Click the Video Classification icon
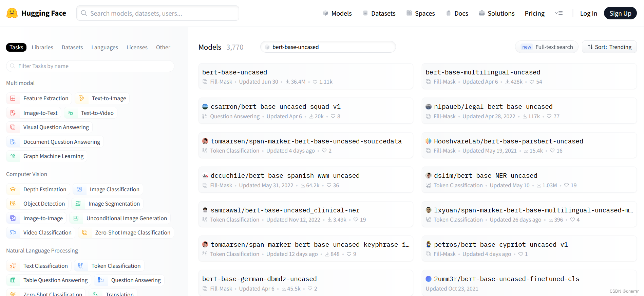Viewport: 644px width, 296px height. click(13, 232)
